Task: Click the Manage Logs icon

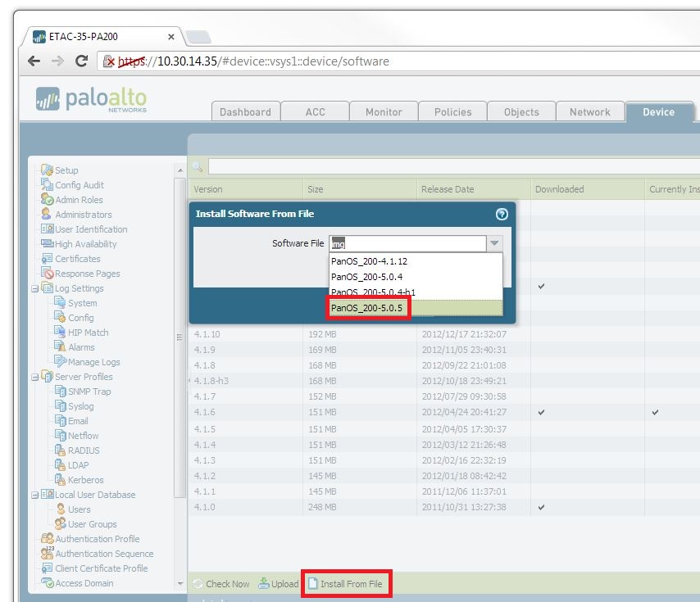Action: (x=60, y=361)
